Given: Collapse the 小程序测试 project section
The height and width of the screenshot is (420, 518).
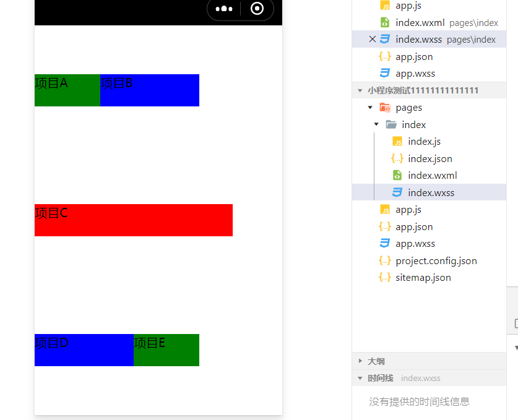Looking at the screenshot, I should 360,90.
